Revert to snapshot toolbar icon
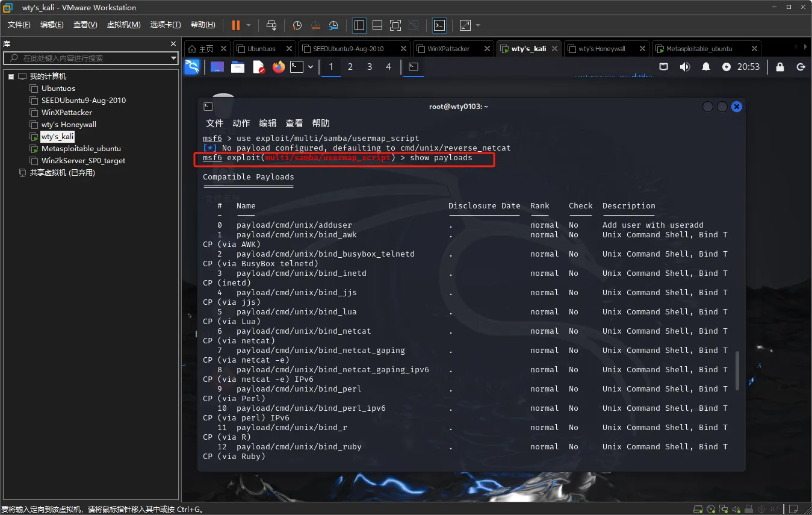This screenshot has height=515, width=812. click(315, 25)
